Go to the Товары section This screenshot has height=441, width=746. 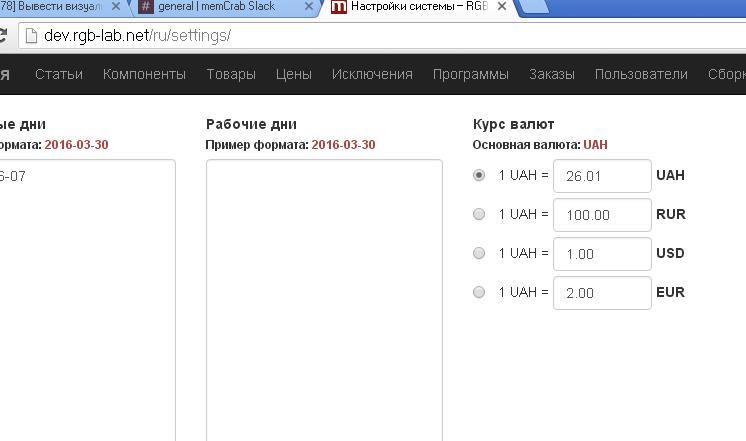(x=231, y=74)
